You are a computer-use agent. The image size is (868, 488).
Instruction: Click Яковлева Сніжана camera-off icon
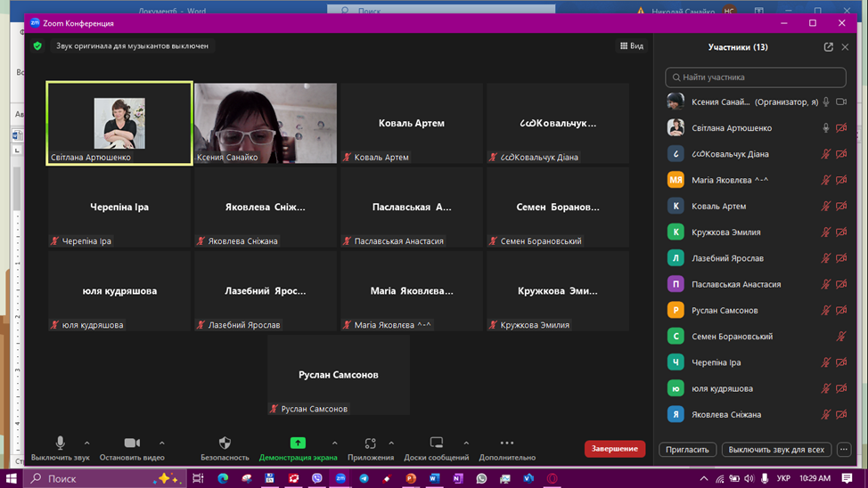point(841,414)
